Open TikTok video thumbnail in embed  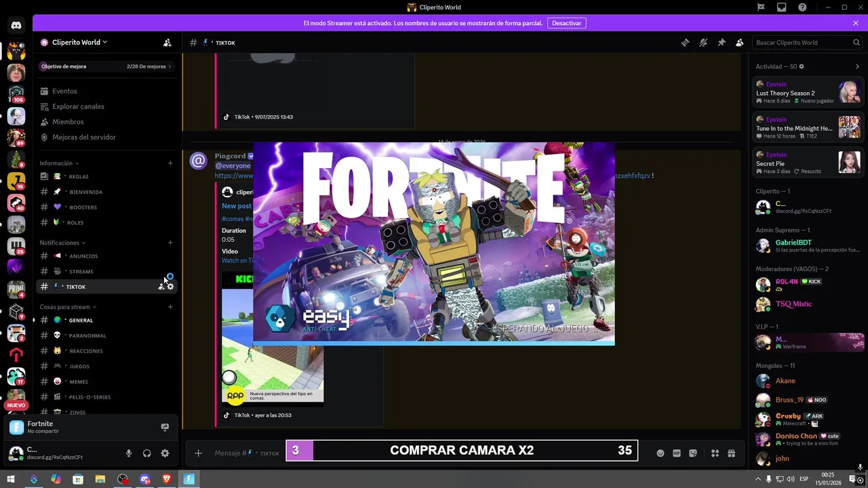coord(273,338)
